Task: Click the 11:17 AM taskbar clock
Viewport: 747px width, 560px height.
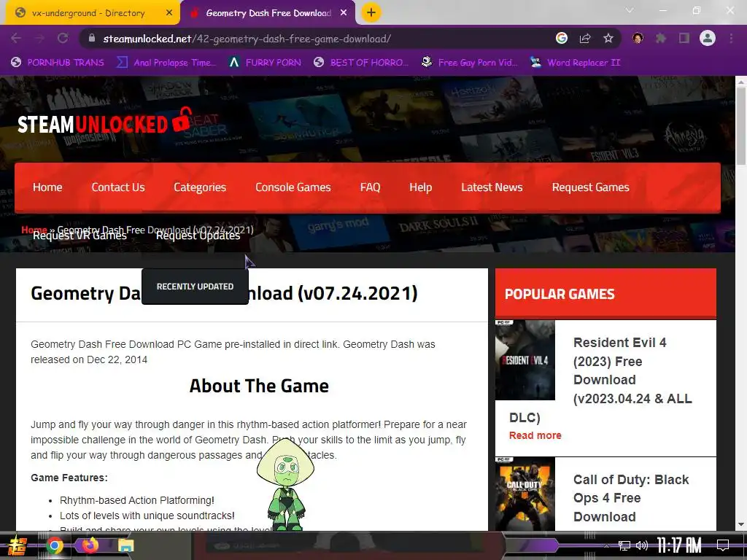Action: point(679,545)
